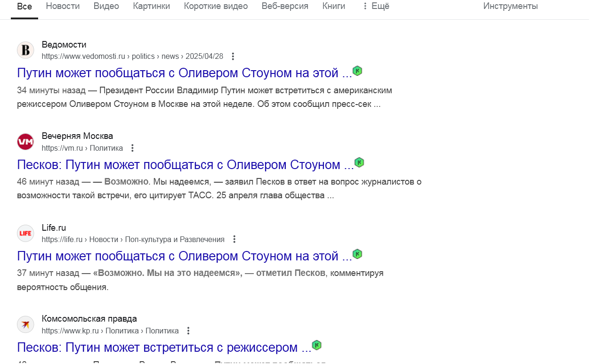Open the Ведомости headline about Putin and Oliver Stone
Image resolution: width=590 pixels, height=364 pixels.
pos(185,73)
